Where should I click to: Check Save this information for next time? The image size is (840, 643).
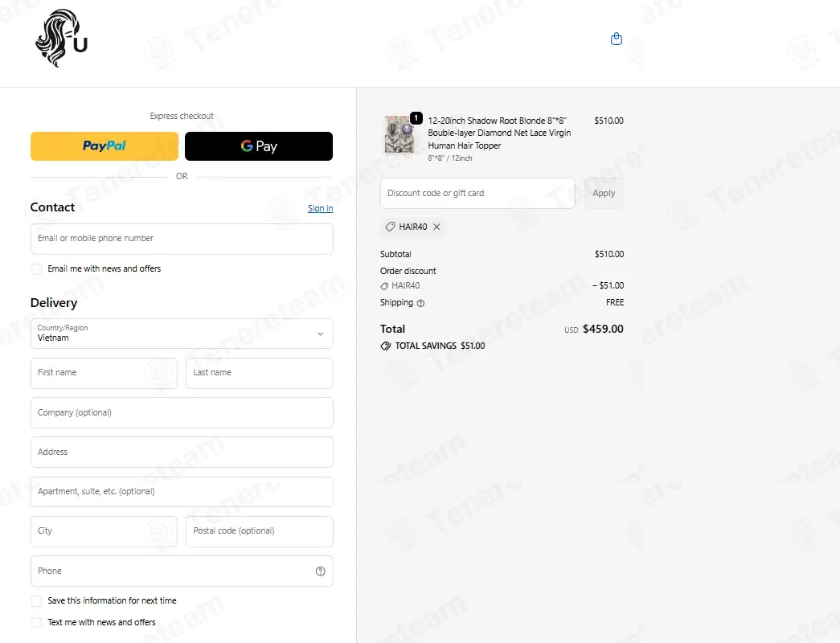(36, 601)
